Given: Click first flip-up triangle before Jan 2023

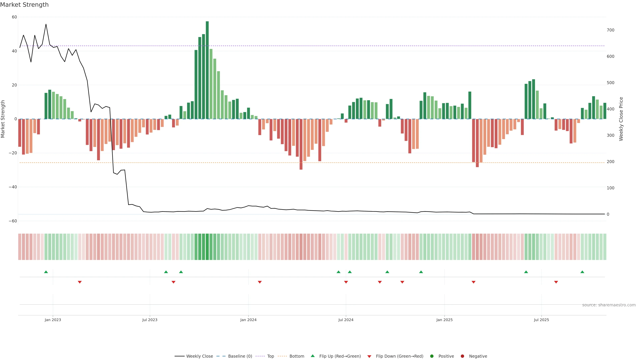Looking at the screenshot, I should point(46,272).
